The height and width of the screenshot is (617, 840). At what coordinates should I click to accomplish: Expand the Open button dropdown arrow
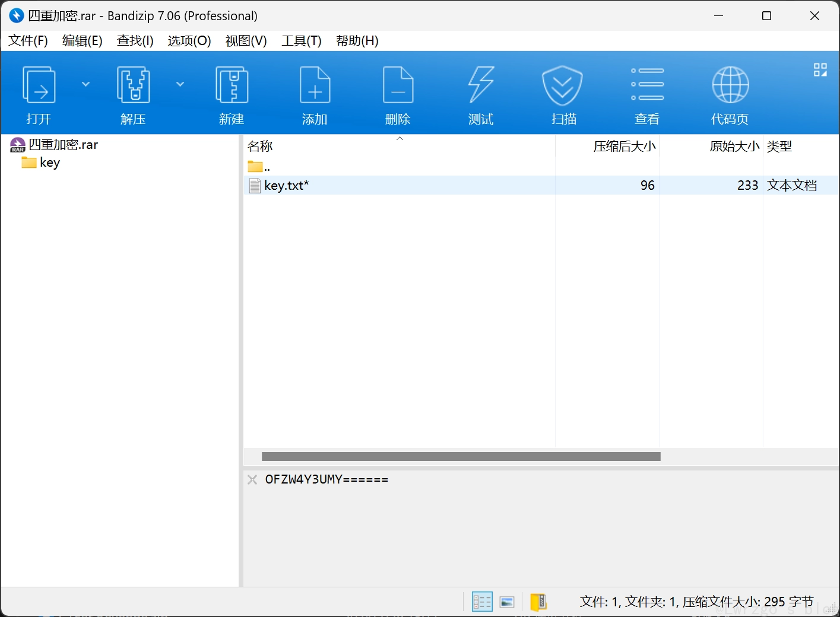[85, 84]
